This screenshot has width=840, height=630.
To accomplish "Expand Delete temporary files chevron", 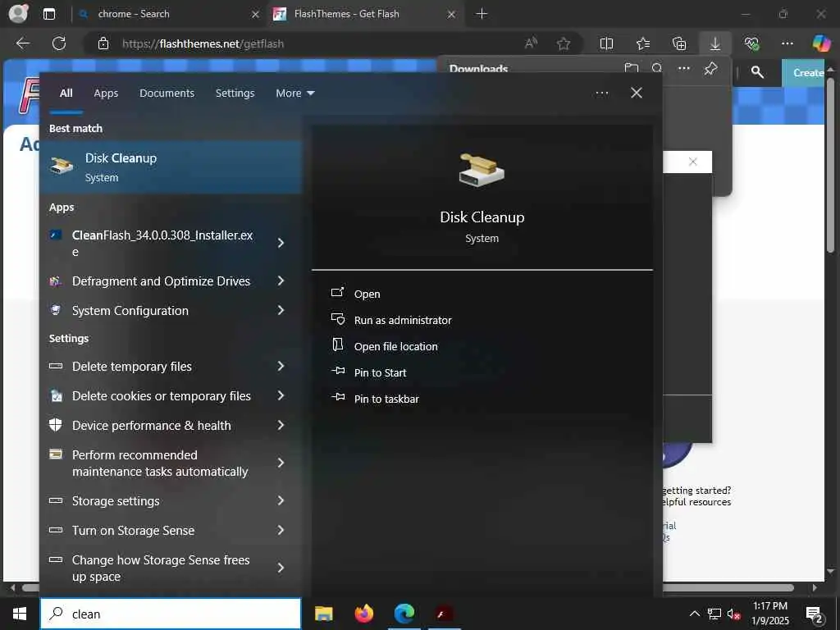I will point(281,366).
